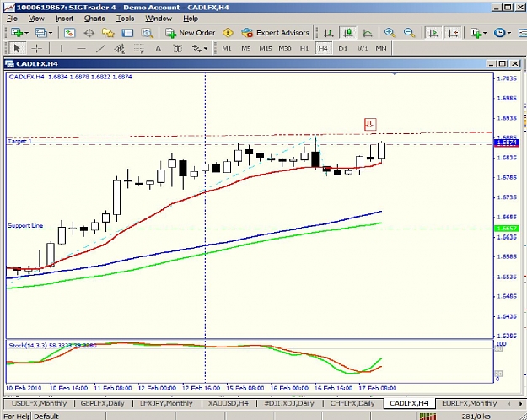Select the arrow cursor tool
The width and height of the screenshot is (527, 420).
(x=16, y=48)
